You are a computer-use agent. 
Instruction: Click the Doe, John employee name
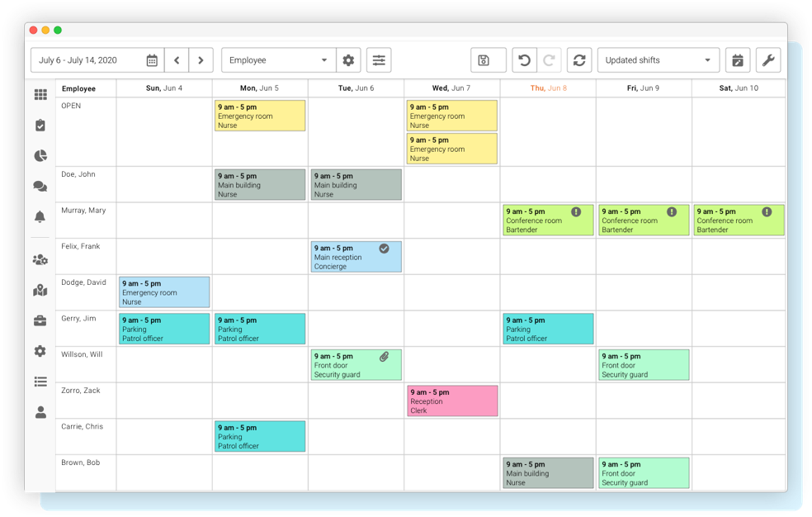click(x=78, y=174)
